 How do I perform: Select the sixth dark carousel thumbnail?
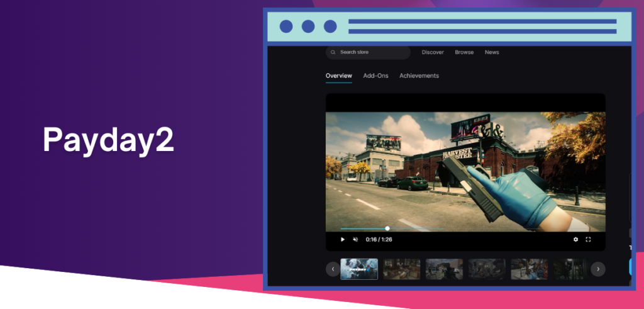pyautogui.click(x=571, y=269)
